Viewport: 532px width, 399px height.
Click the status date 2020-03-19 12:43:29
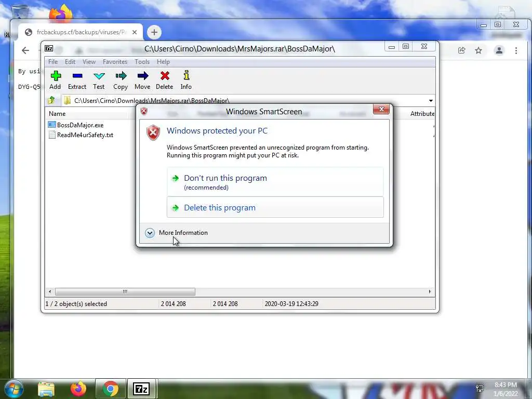click(x=291, y=303)
